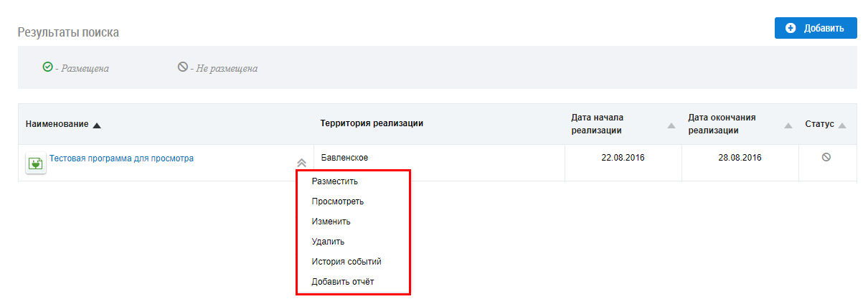The height and width of the screenshot is (299, 868).
Task: Select Изменить from the actions menu
Action: (331, 222)
